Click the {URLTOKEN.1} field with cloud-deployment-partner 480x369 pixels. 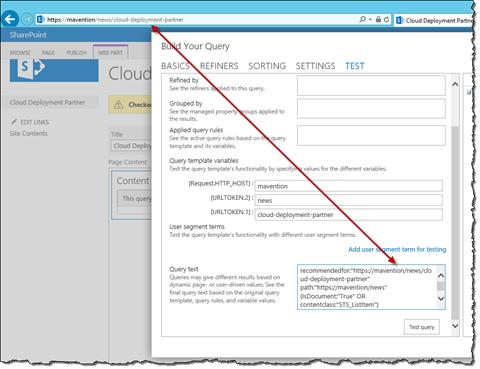point(349,215)
